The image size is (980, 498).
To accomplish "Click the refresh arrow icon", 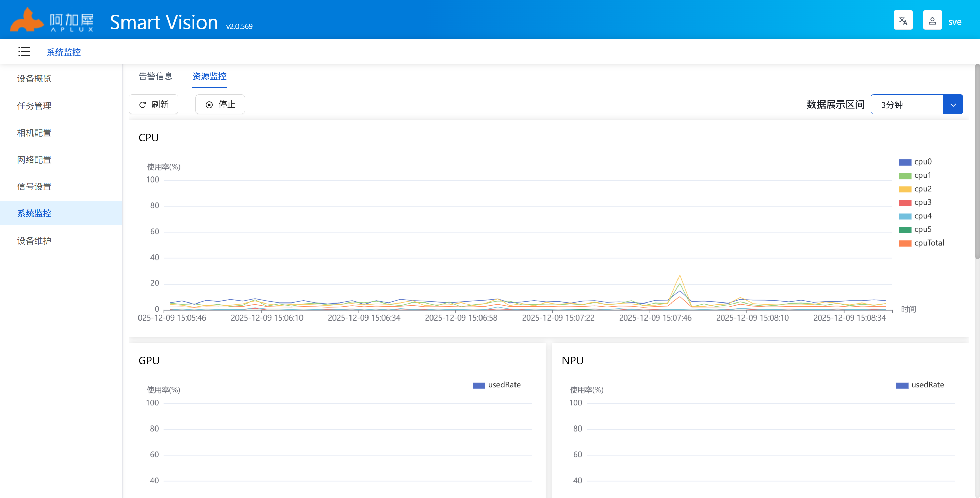I will point(142,105).
